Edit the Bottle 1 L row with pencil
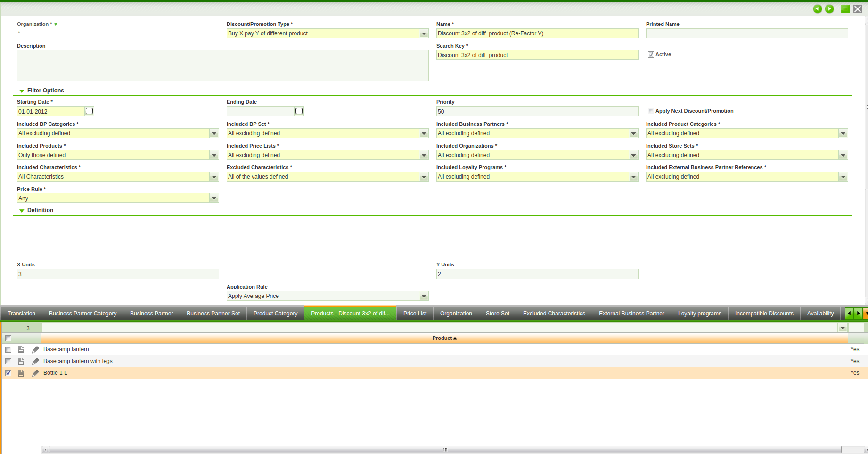The width and height of the screenshot is (868, 454). (x=35, y=373)
